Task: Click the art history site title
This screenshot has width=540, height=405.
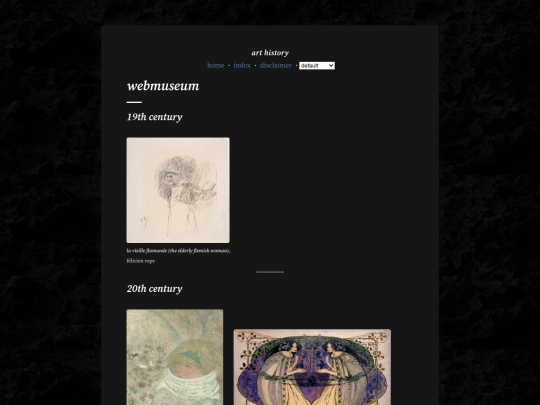Action: pos(270,53)
